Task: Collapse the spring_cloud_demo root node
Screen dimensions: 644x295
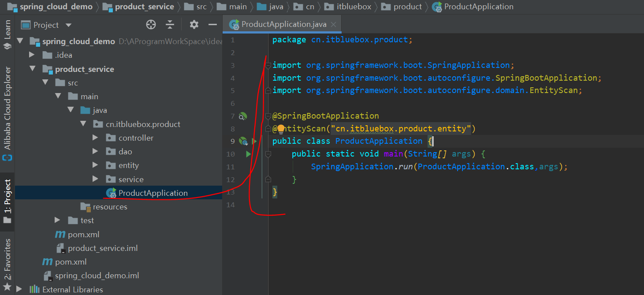Action: pos(19,41)
